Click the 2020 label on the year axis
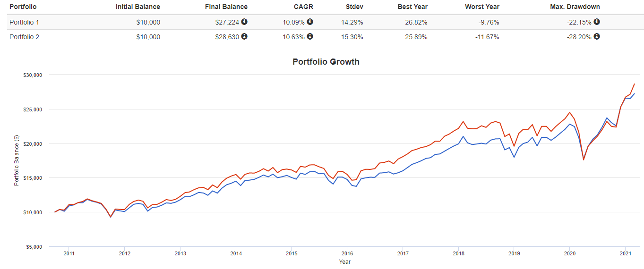This screenshot has height=269, width=644. pos(569,253)
